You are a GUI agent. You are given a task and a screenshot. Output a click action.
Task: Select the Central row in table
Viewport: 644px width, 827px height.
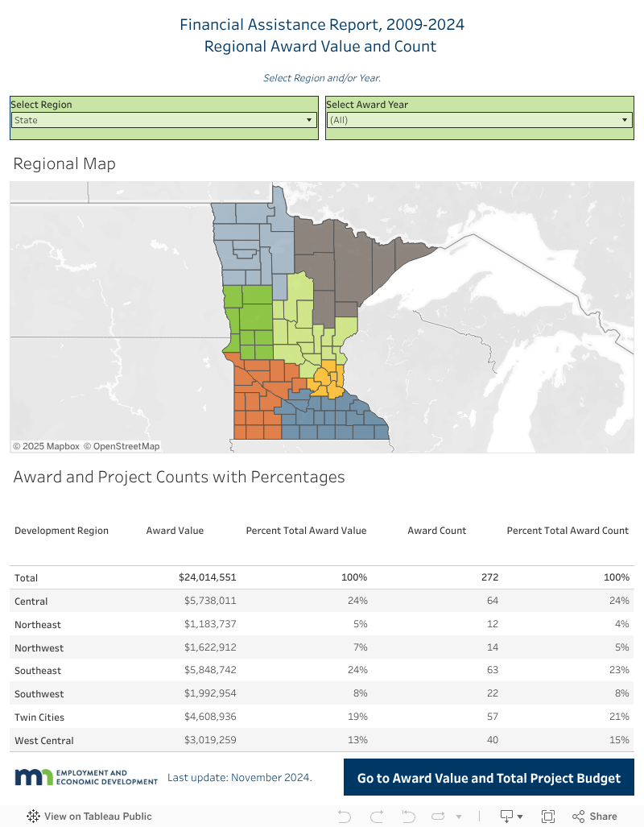(x=31, y=601)
